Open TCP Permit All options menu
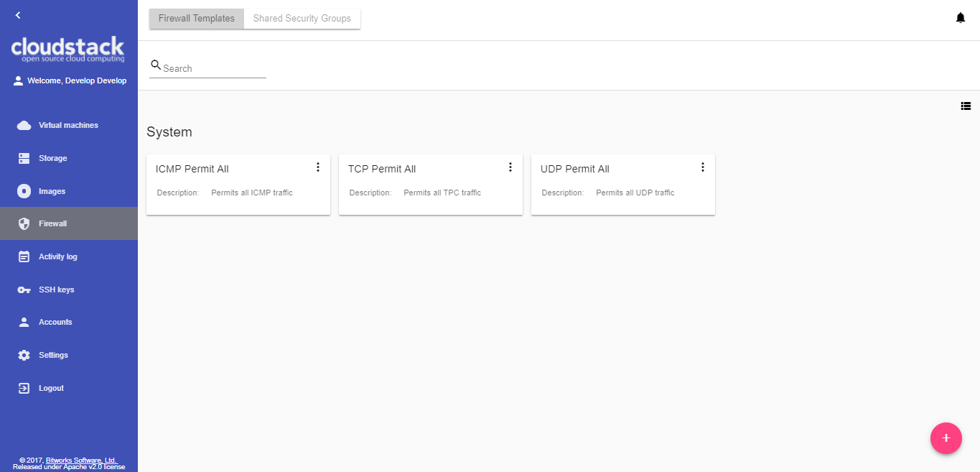The image size is (980, 472). click(510, 167)
